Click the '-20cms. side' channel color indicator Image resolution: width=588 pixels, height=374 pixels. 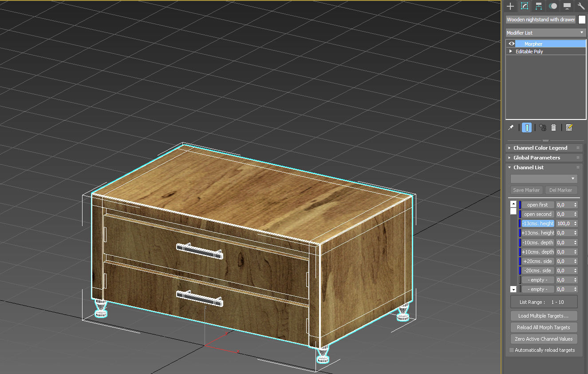click(520, 271)
